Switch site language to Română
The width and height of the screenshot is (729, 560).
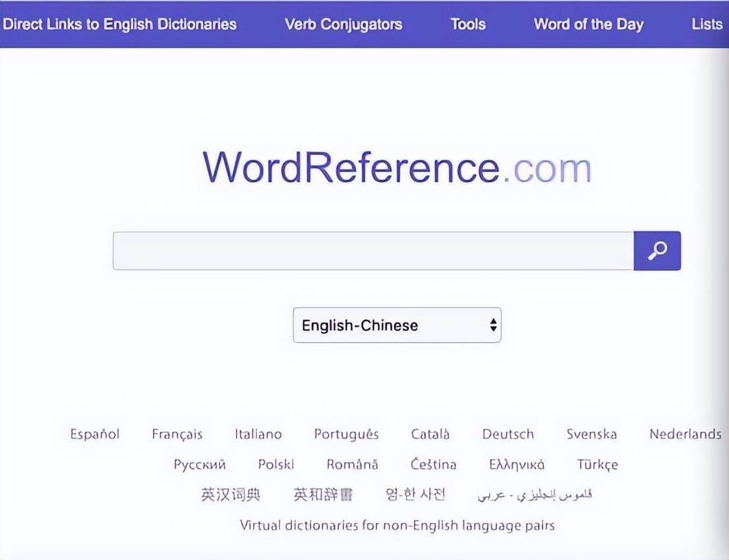point(353,464)
